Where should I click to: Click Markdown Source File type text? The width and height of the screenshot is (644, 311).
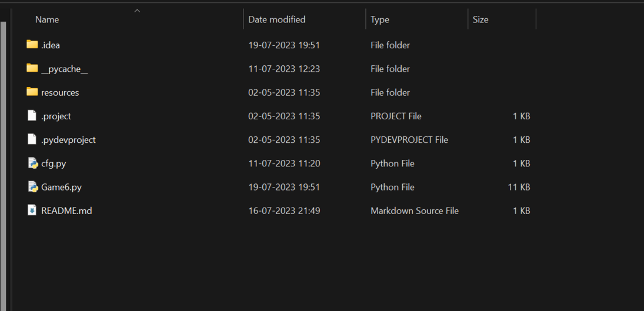(x=415, y=211)
